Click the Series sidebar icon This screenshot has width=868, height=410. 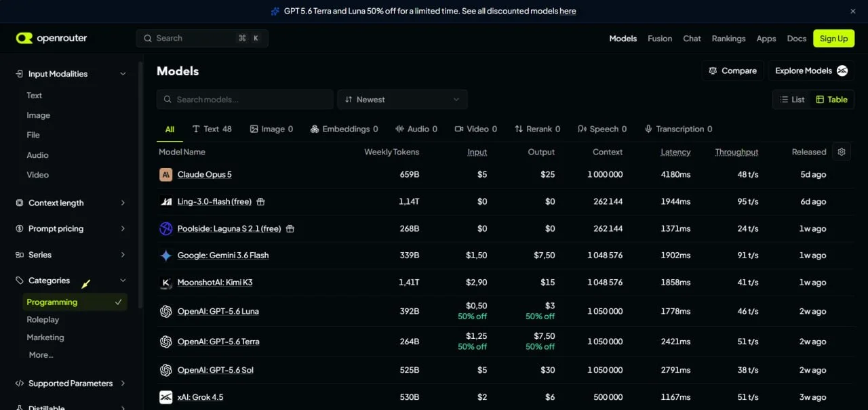(x=19, y=255)
